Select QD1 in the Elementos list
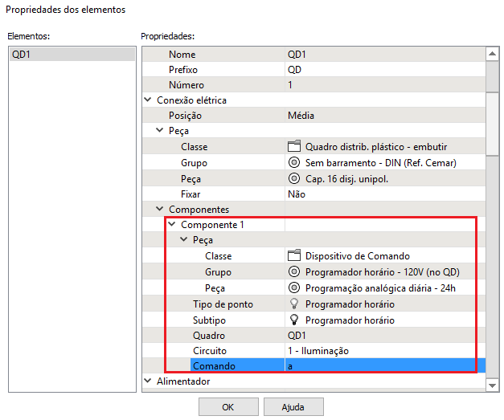The height and width of the screenshot is (420, 504). pyautogui.click(x=71, y=55)
